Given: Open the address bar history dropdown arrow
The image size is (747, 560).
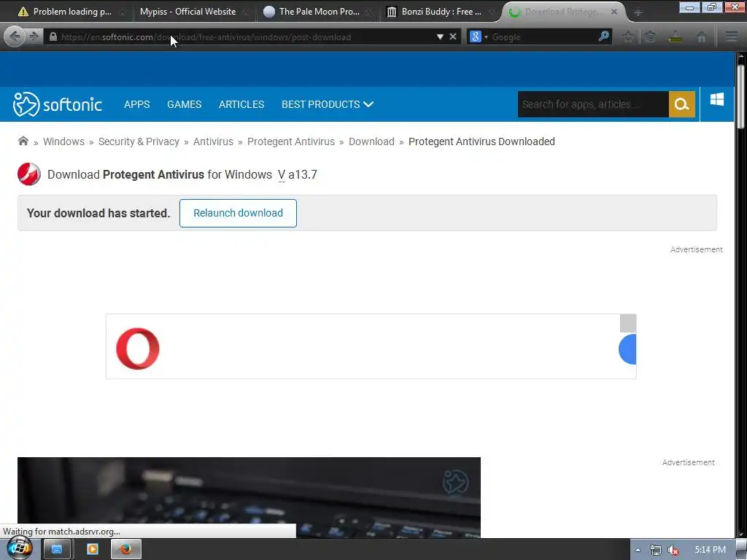Looking at the screenshot, I should point(440,36).
